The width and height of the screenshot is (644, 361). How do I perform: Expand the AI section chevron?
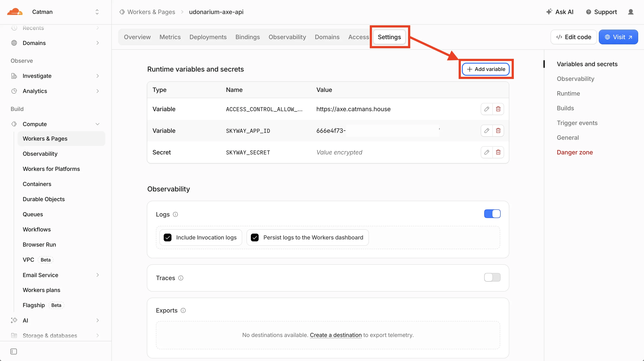[x=98, y=320]
